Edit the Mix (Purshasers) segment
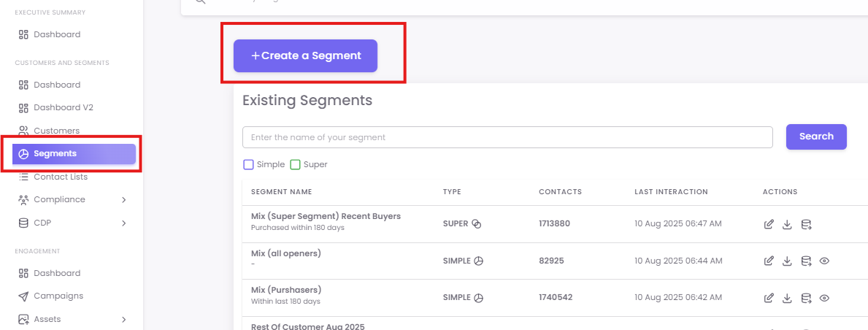 (x=769, y=298)
